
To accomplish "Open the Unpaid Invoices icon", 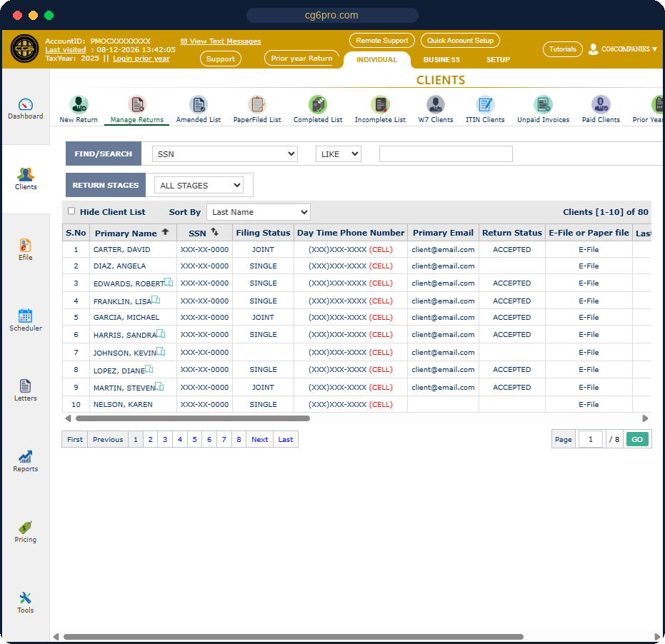I will click(x=544, y=104).
